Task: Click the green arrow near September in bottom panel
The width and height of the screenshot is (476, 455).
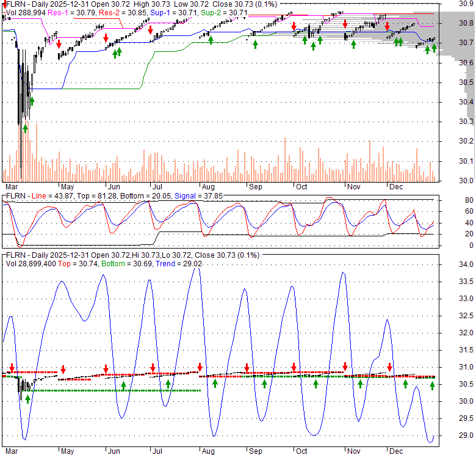Action: pyautogui.click(x=264, y=384)
